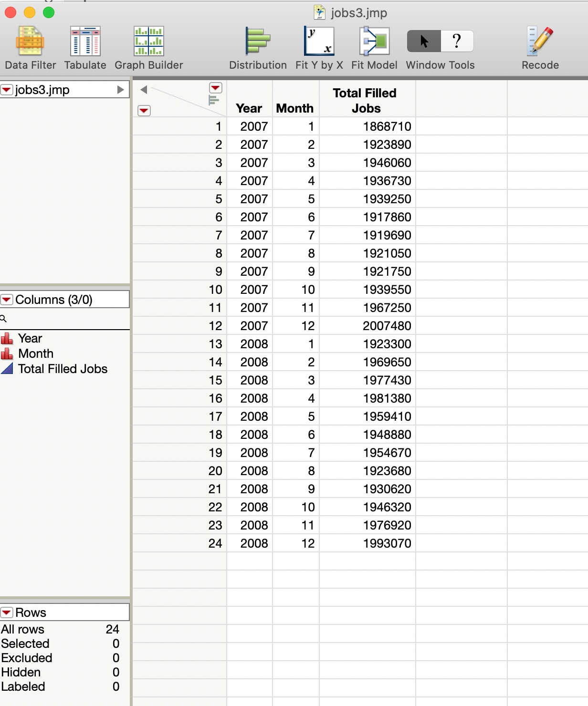
Task: Select Year in the Columns list
Action: pyautogui.click(x=30, y=338)
